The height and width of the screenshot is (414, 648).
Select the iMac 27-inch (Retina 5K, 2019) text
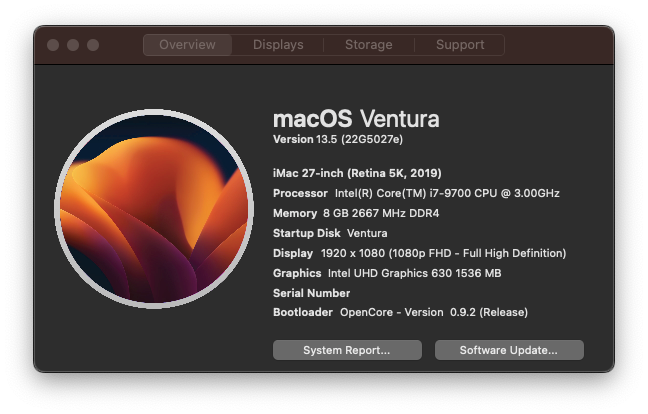tap(357, 173)
